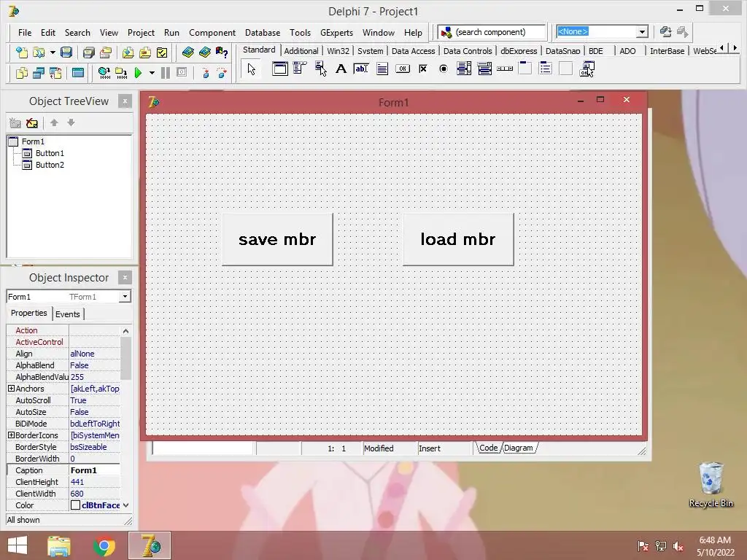The width and height of the screenshot is (747, 560).
Task: Select the RadioGroup palette component
Action: (546, 69)
